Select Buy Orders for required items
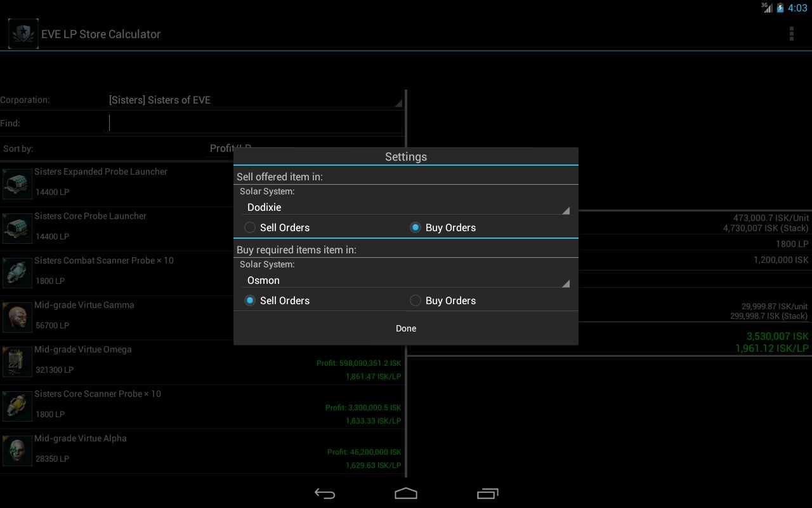 pyautogui.click(x=443, y=300)
